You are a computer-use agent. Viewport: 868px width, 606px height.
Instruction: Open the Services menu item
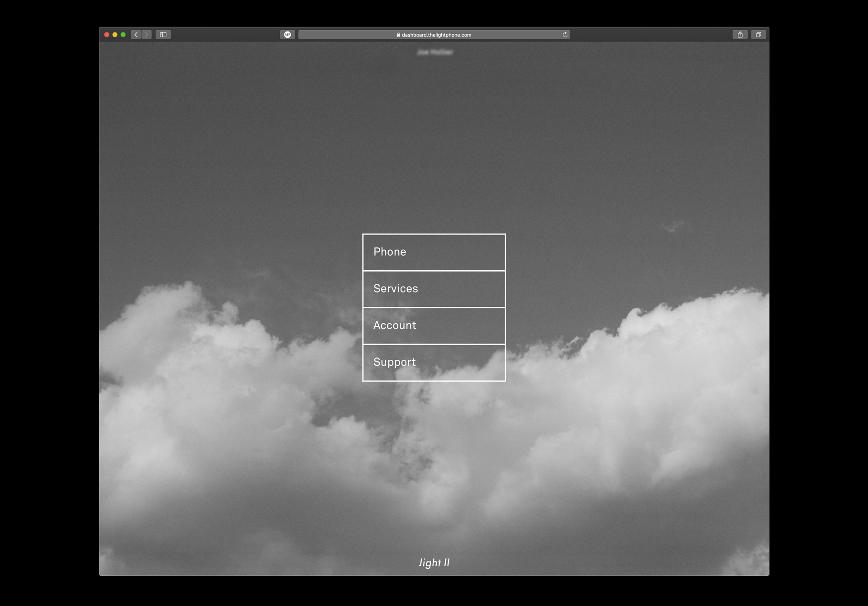[434, 289]
